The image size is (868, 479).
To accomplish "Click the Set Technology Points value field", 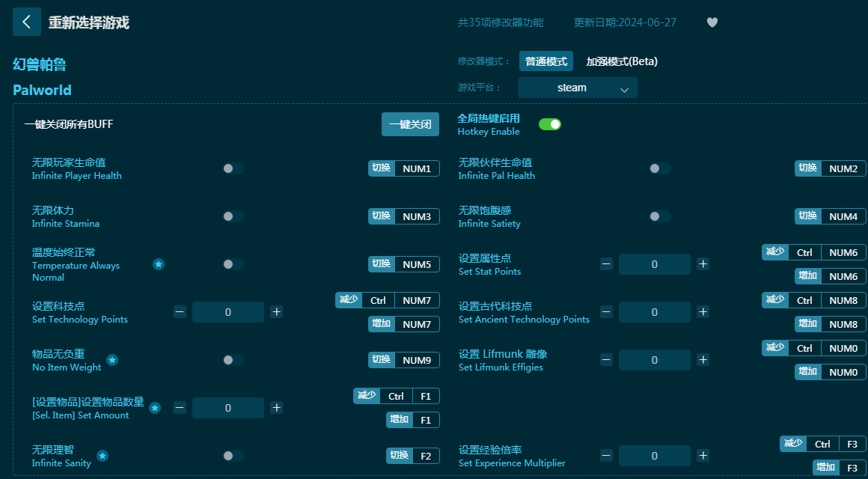I will pyautogui.click(x=228, y=312).
